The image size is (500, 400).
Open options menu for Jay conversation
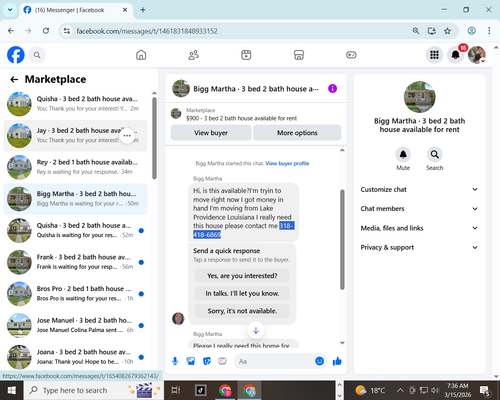click(x=127, y=136)
